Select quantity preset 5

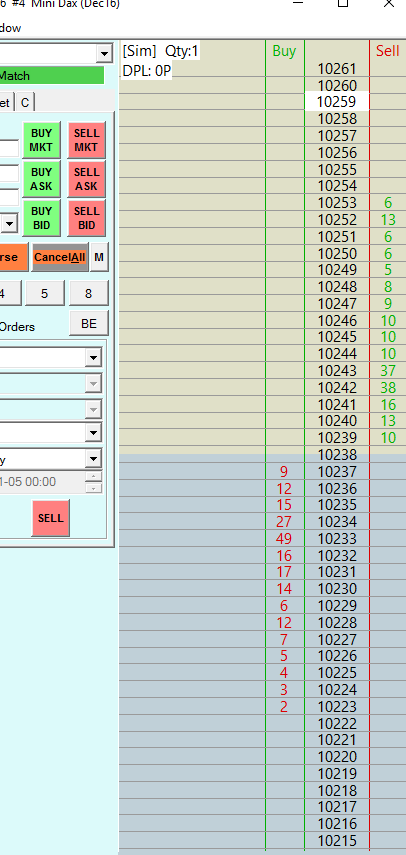click(x=45, y=293)
